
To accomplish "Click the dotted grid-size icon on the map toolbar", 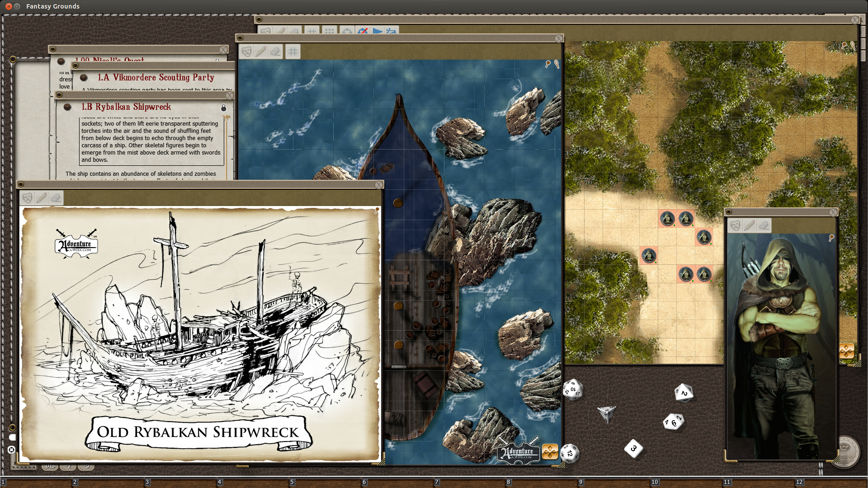I will 329,31.
